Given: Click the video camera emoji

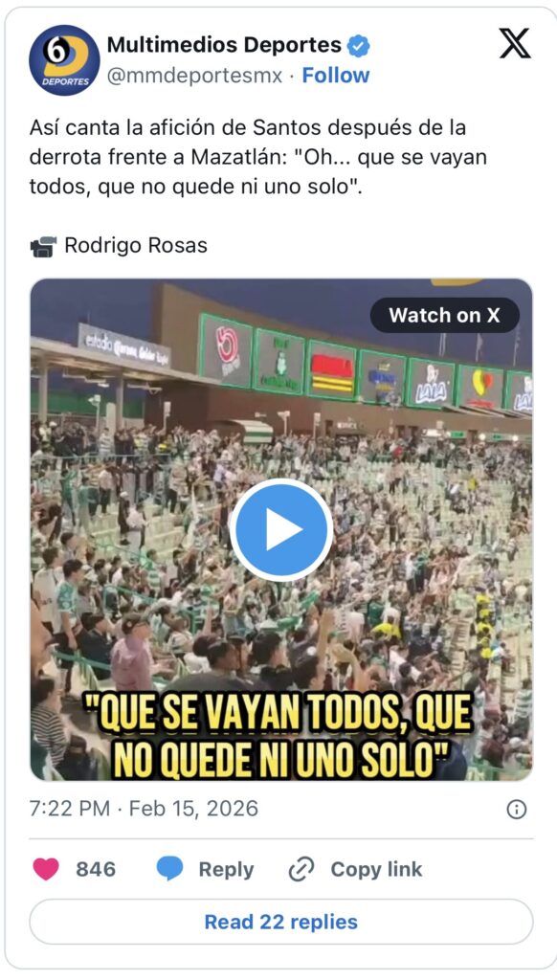Looking at the screenshot, I should (43, 246).
